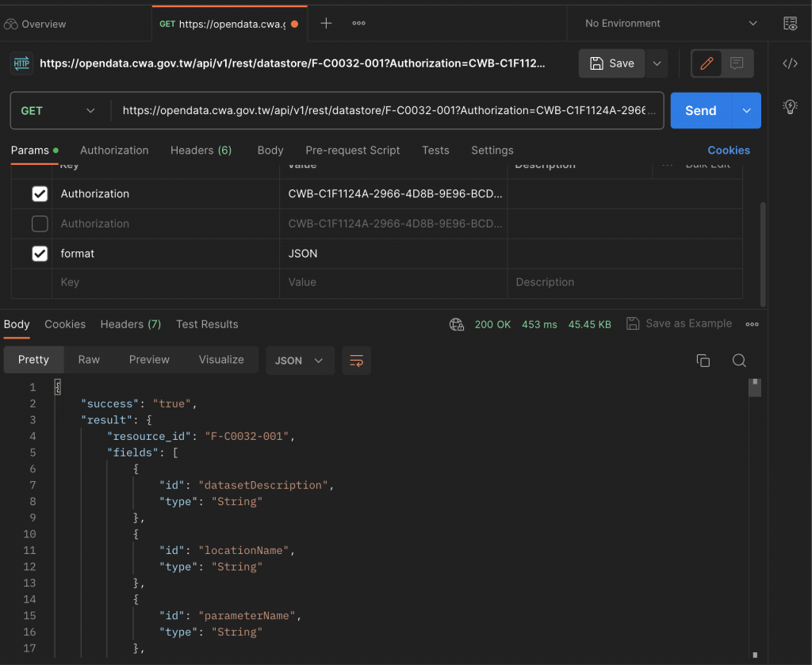Screen dimensions: 812x665
Task: Switch to Visualize view
Action: [x=221, y=360]
